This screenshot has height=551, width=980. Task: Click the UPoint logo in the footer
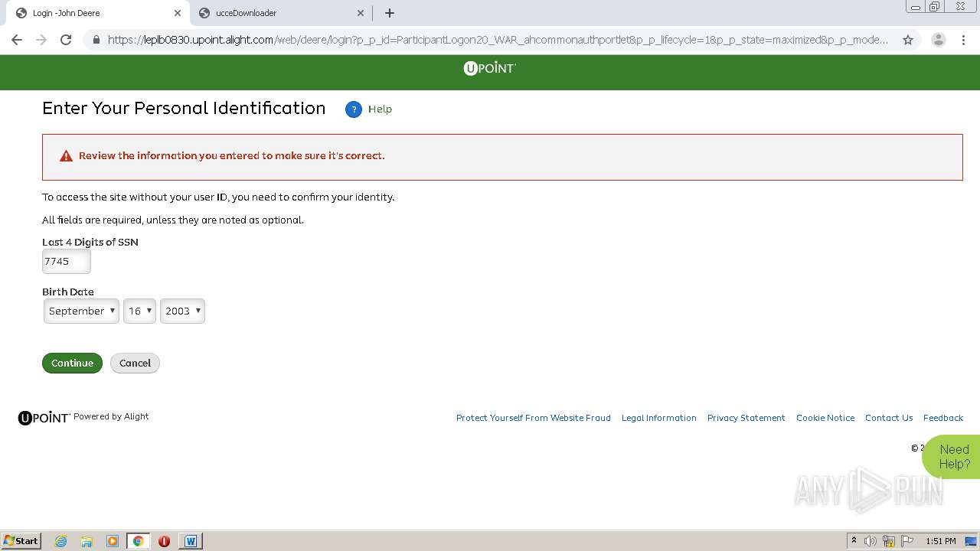[x=44, y=418]
